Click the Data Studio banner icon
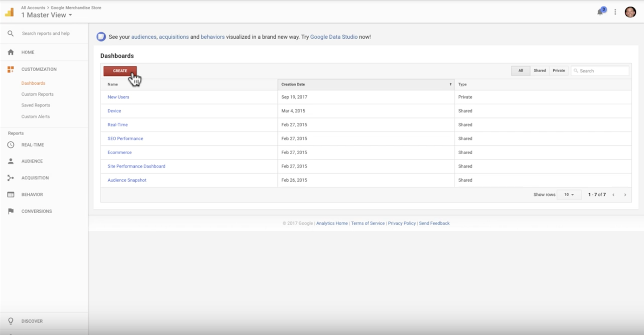Viewport: 644px width, 335px height. [x=101, y=37]
